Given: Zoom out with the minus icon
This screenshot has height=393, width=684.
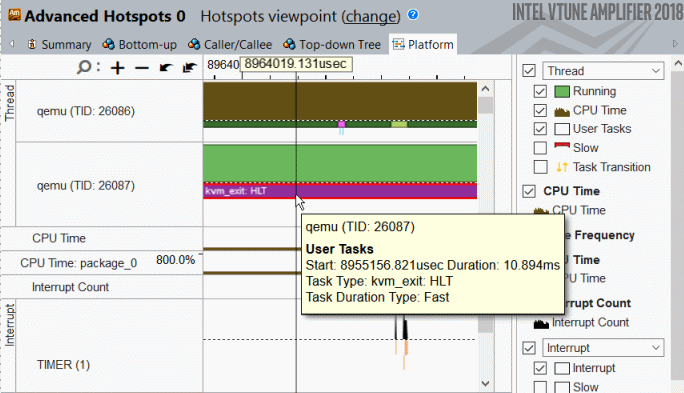Looking at the screenshot, I should point(141,68).
